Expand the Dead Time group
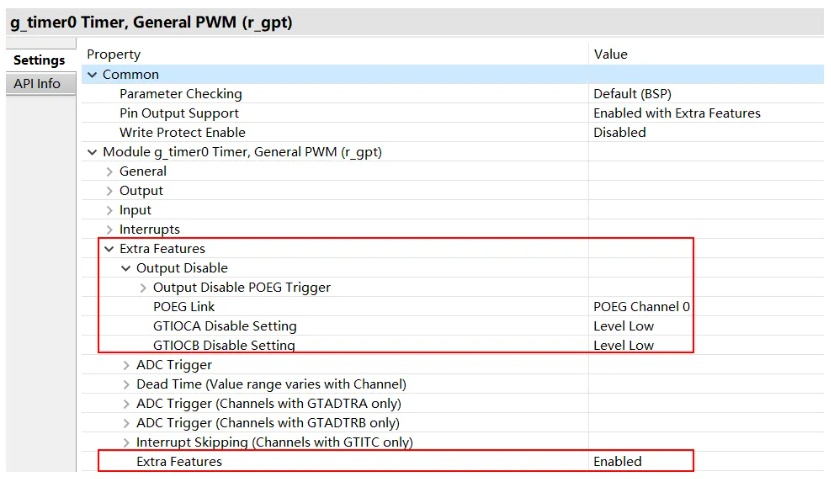 coord(126,384)
